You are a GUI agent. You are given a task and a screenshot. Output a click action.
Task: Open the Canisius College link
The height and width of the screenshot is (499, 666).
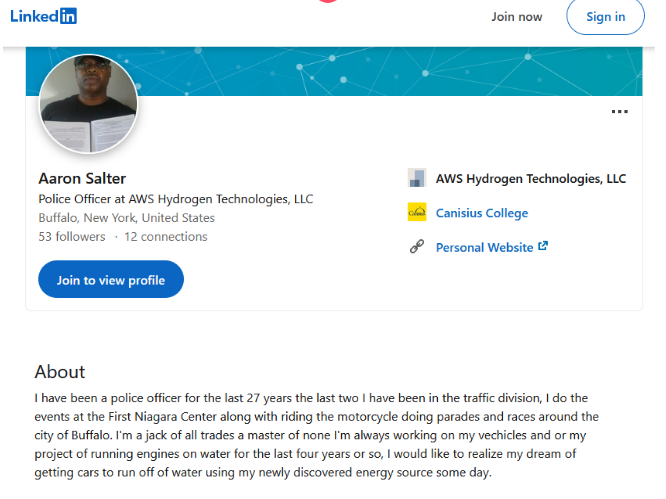click(481, 213)
